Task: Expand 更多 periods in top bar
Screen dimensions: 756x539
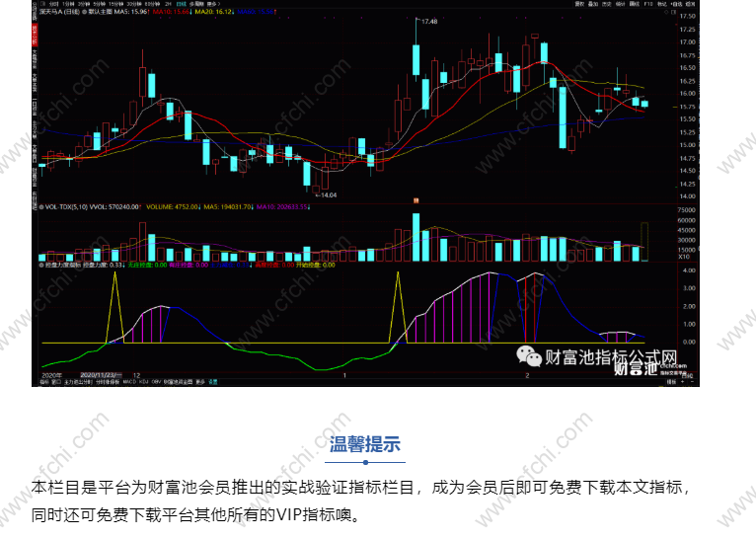Action: [x=213, y=4]
